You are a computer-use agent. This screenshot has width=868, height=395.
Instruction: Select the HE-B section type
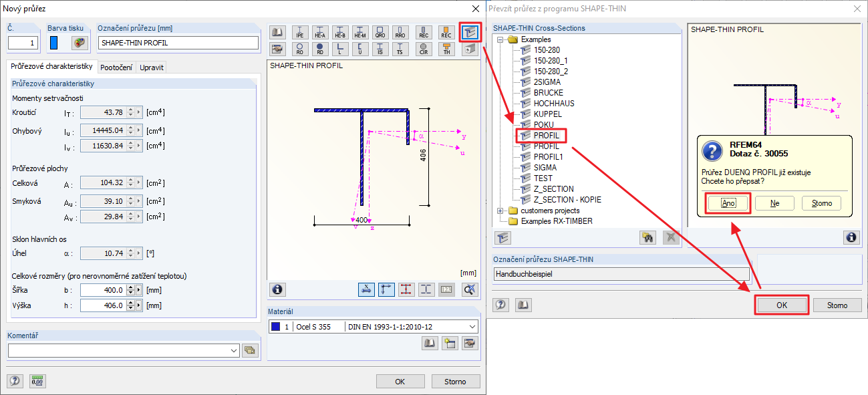click(x=340, y=32)
